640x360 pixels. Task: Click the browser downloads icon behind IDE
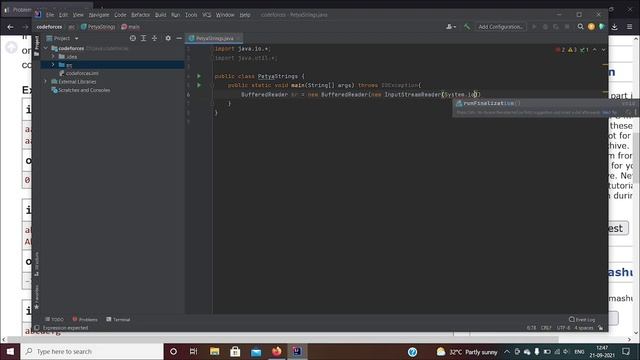(614, 27)
